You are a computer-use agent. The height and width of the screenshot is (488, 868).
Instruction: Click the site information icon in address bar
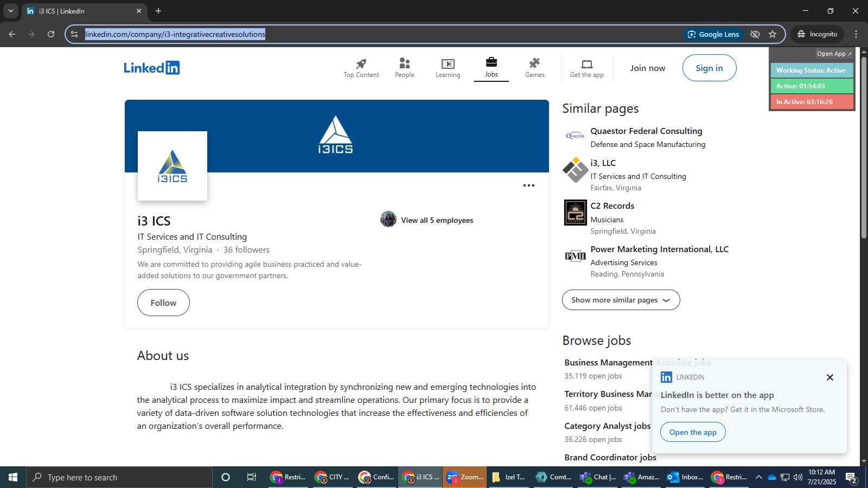(74, 34)
